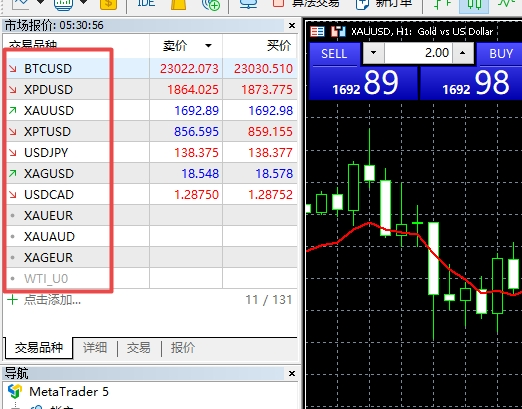The width and height of the screenshot is (522, 409).
Task: Open the signals icon with green plus
Action: pos(211,4)
